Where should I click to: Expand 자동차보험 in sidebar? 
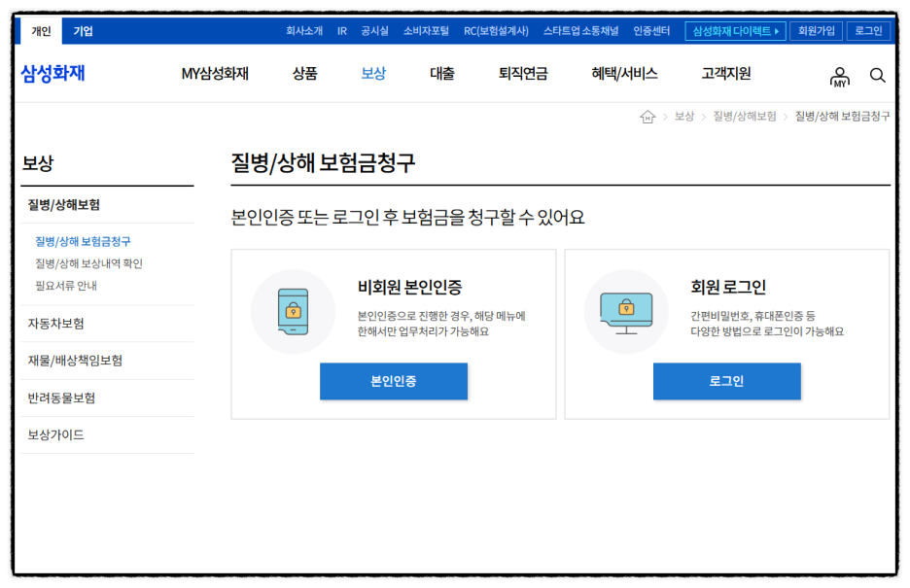pyautogui.click(x=107, y=324)
